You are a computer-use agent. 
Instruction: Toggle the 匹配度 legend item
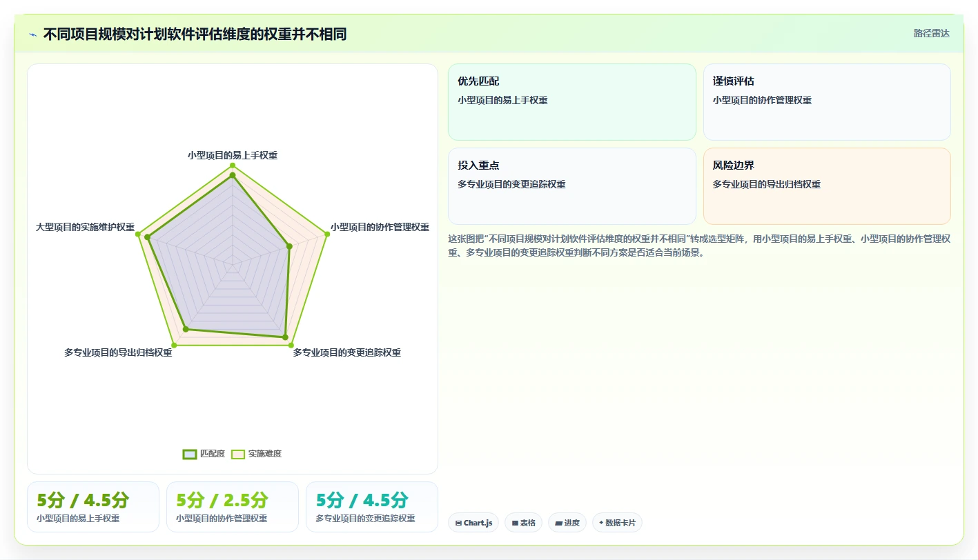pos(204,454)
